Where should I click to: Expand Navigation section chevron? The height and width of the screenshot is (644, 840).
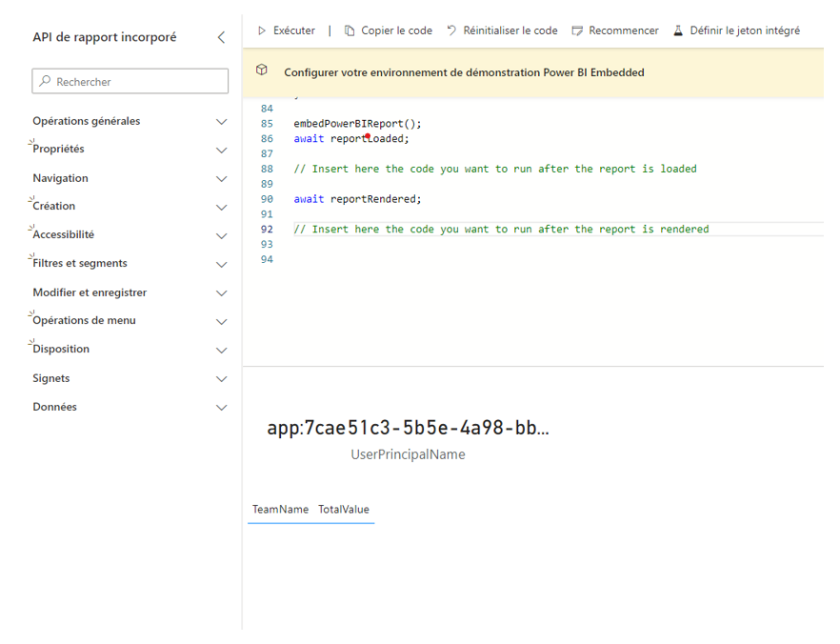(221, 178)
